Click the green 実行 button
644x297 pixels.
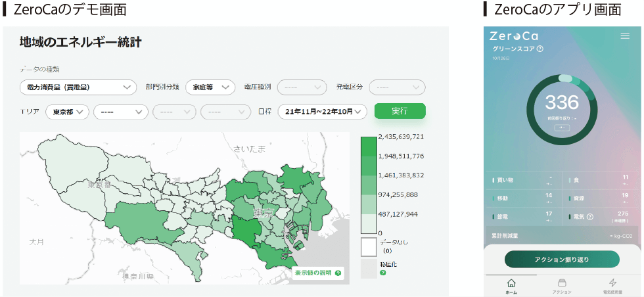coord(400,111)
